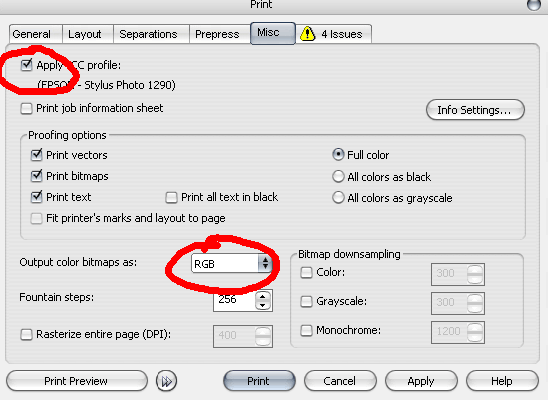Enable Color bitmap downsampling
This screenshot has height=400, width=548.
pos(307,272)
